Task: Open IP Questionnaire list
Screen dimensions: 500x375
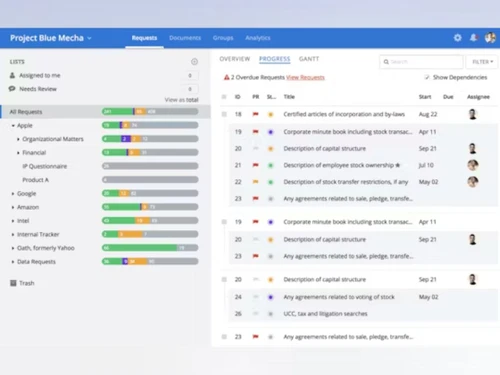Action: point(45,166)
